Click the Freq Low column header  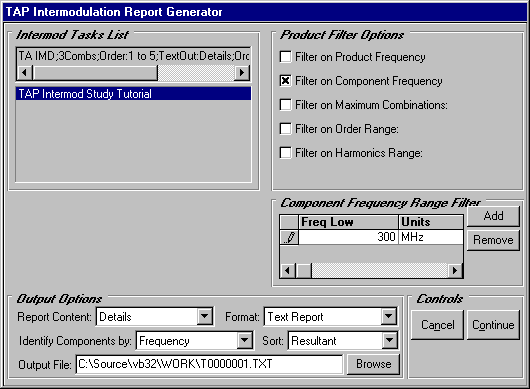(348, 222)
